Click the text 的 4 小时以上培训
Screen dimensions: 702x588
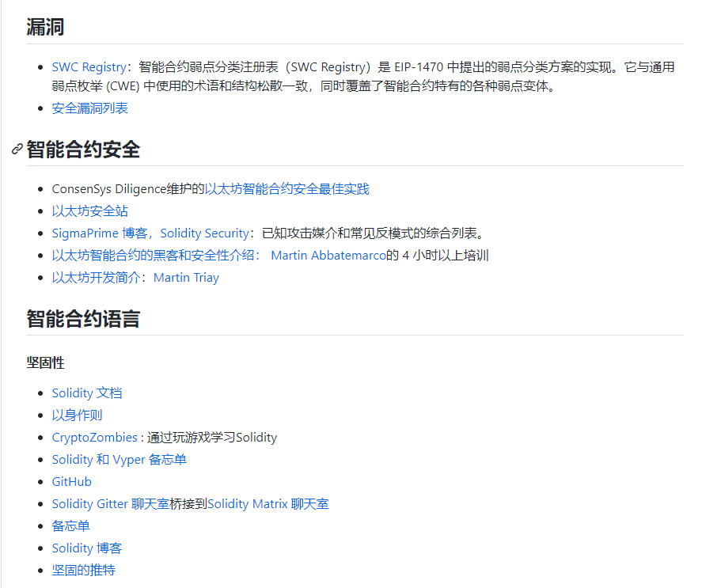tap(438, 256)
